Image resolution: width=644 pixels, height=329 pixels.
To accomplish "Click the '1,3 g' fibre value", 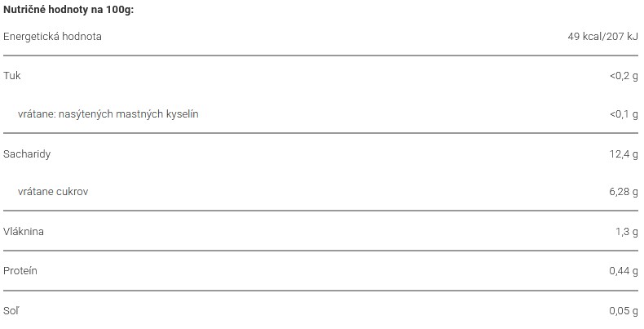I will click(x=627, y=232).
